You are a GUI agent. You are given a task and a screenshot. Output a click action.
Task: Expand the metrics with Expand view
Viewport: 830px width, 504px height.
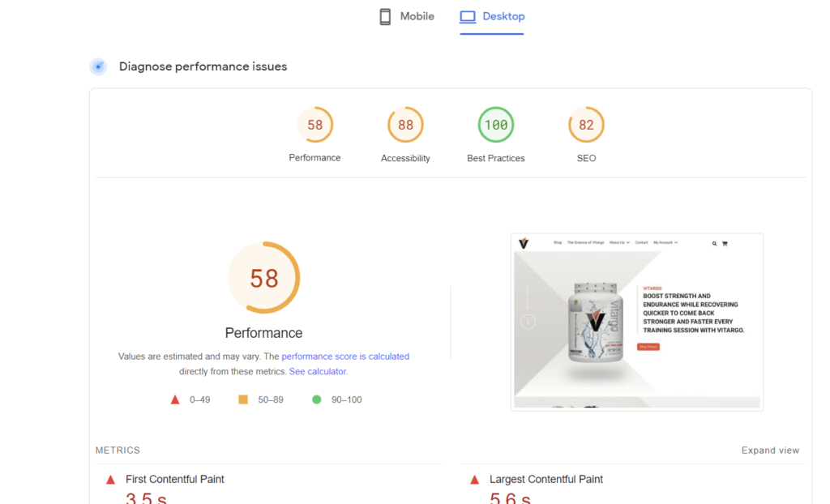click(770, 451)
